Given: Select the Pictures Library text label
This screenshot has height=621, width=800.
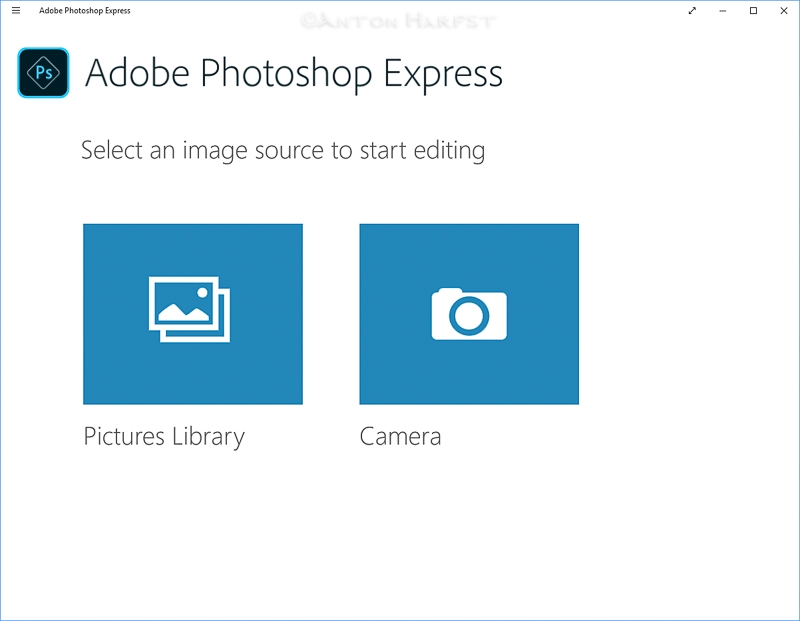Looking at the screenshot, I should pyautogui.click(x=164, y=437).
